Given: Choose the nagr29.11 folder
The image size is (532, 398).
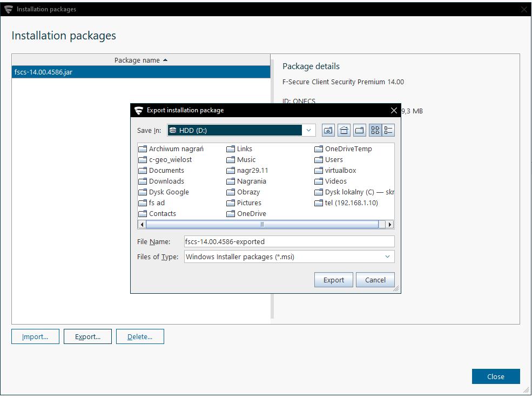Looking at the screenshot, I should [247, 170].
